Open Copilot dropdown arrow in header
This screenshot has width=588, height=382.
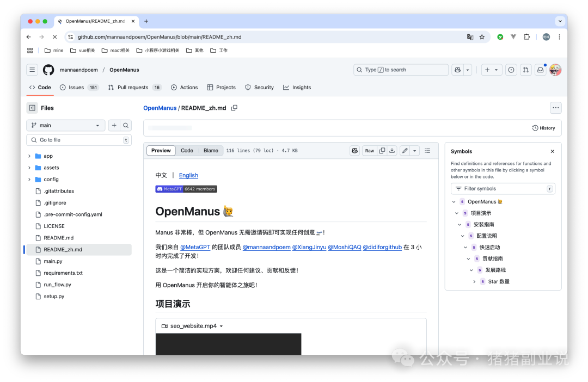468,70
